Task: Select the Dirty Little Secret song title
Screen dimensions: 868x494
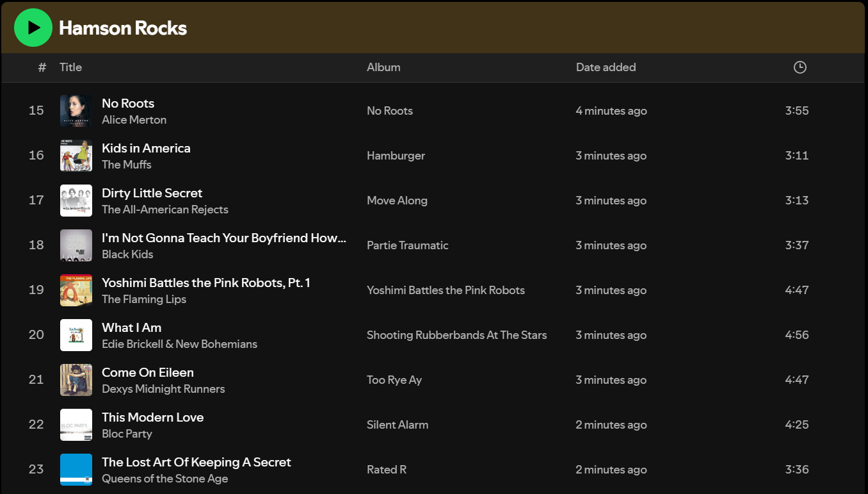Action: point(152,193)
